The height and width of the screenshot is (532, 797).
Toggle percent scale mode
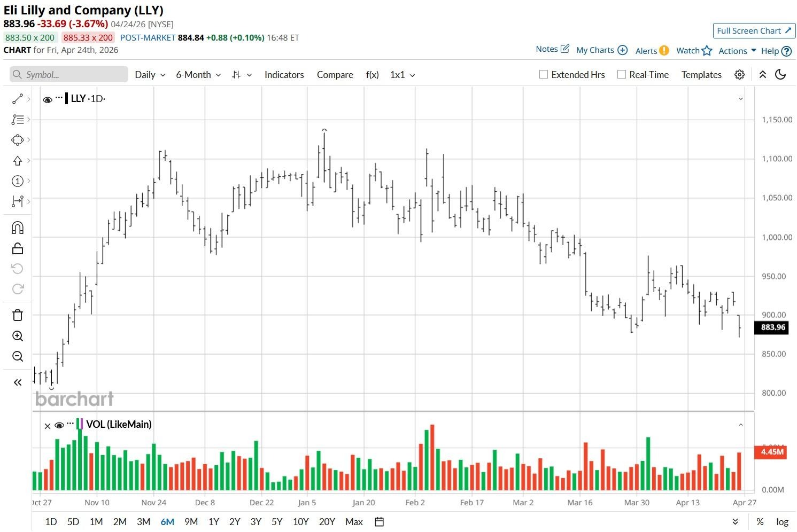click(760, 522)
